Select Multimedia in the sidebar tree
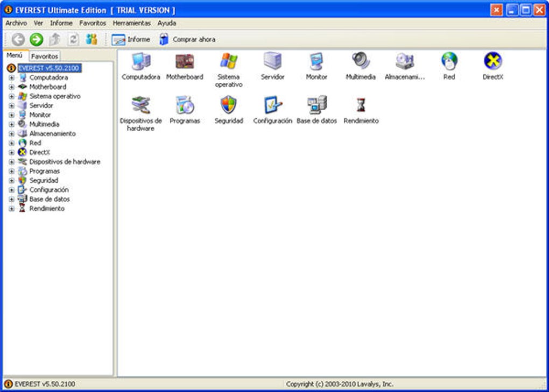The image size is (549, 392). tap(44, 125)
